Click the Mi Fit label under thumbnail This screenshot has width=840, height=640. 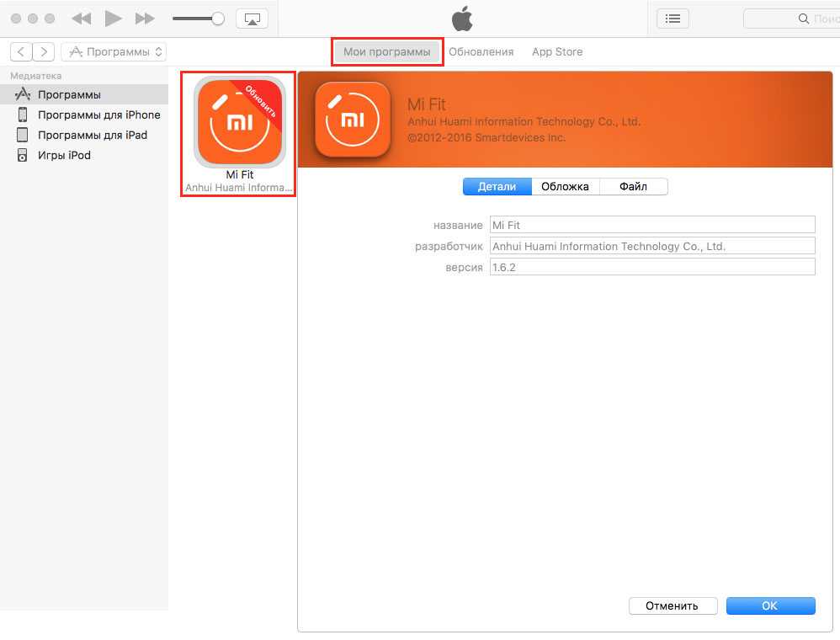(x=240, y=175)
